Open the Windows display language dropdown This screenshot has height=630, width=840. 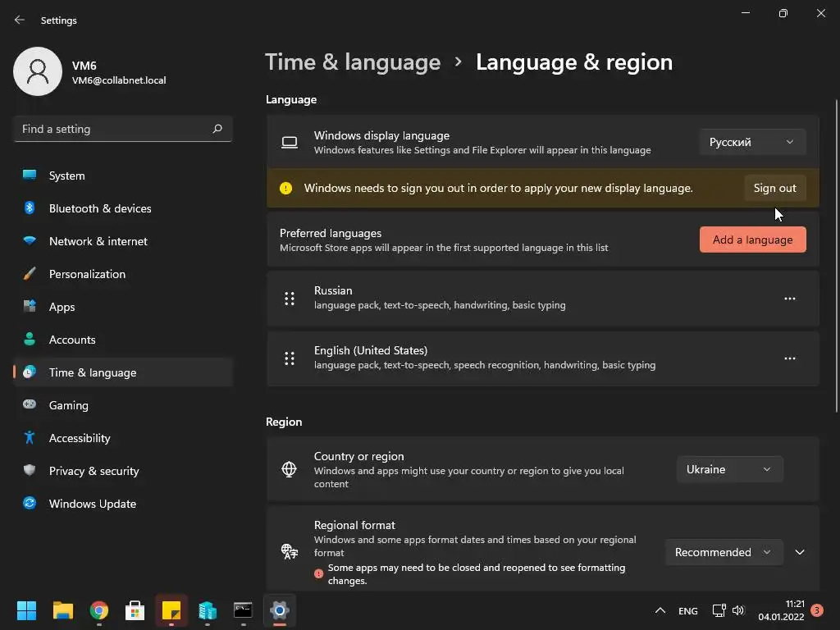pos(752,142)
